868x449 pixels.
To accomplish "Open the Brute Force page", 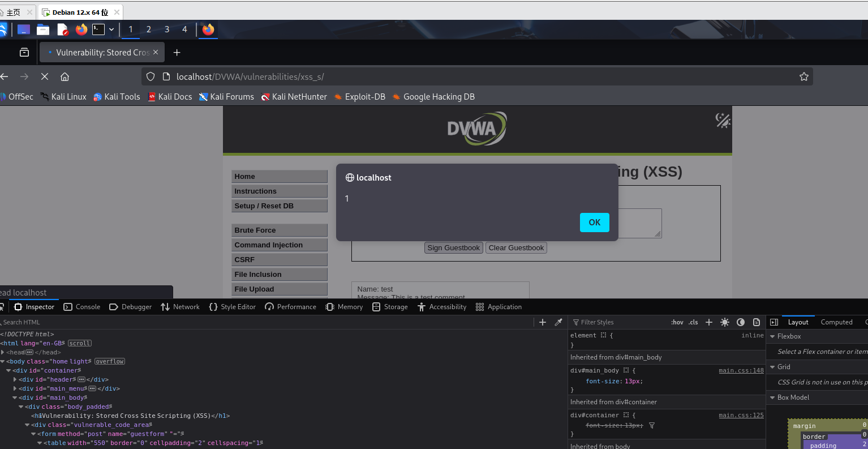I will click(x=280, y=230).
